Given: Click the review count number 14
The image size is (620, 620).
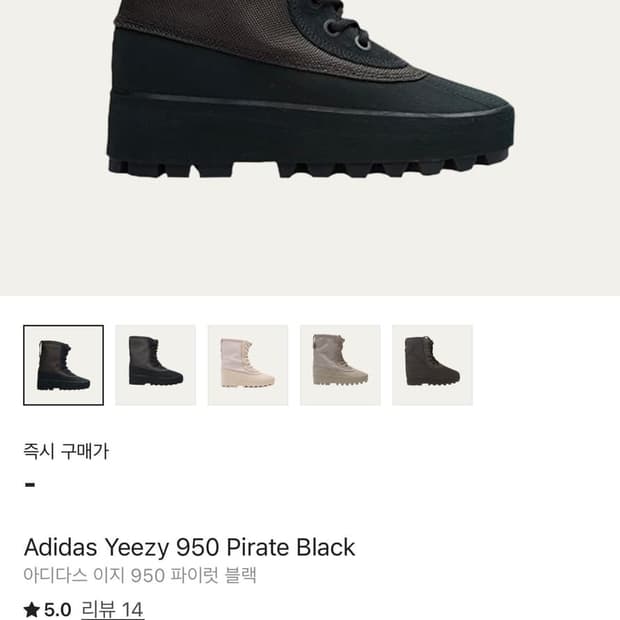Looking at the screenshot, I should (x=132, y=610).
